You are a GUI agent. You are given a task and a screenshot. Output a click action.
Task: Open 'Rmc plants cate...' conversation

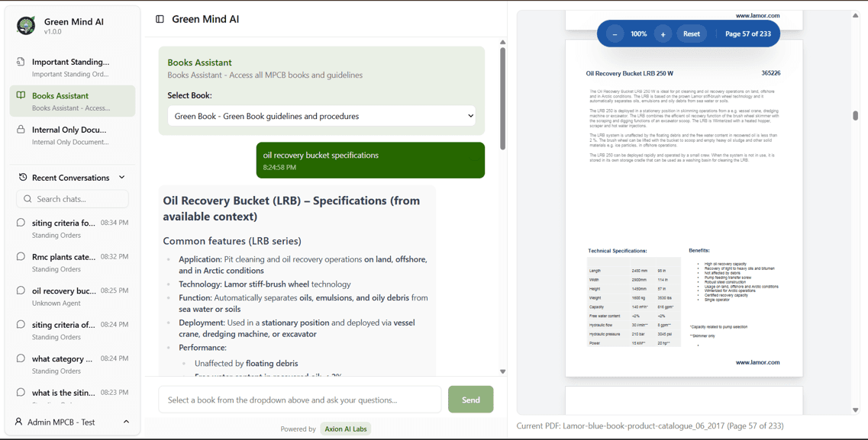pyautogui.click(x=72, y=262)
